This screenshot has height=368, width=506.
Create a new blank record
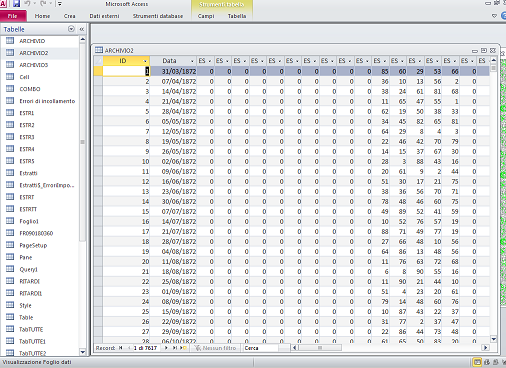pos(183,348)
